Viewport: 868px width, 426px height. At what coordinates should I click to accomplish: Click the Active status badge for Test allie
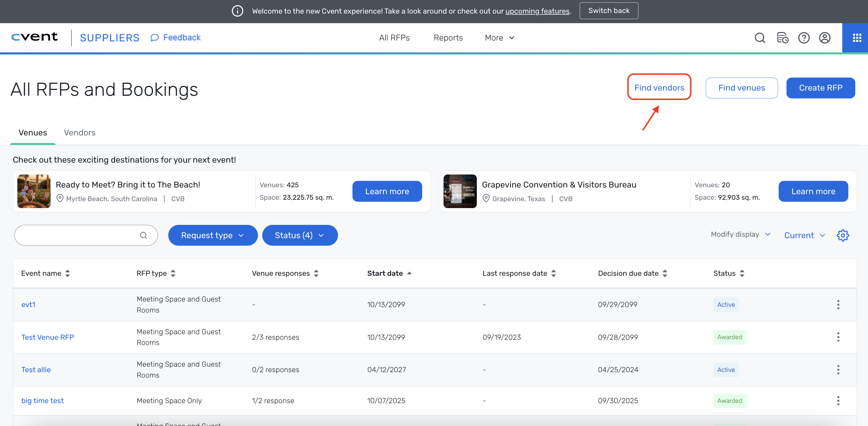(x=726, y=370)
